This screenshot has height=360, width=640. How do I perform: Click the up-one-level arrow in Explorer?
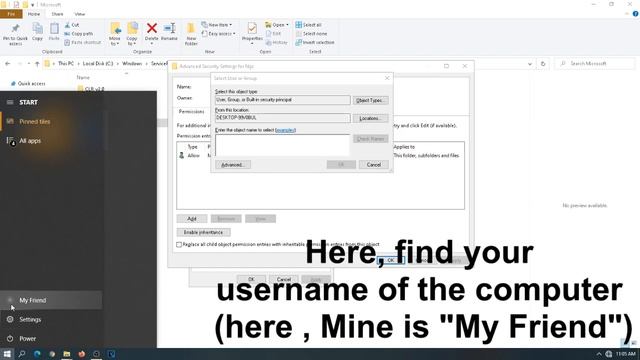[x=37, y=64]
